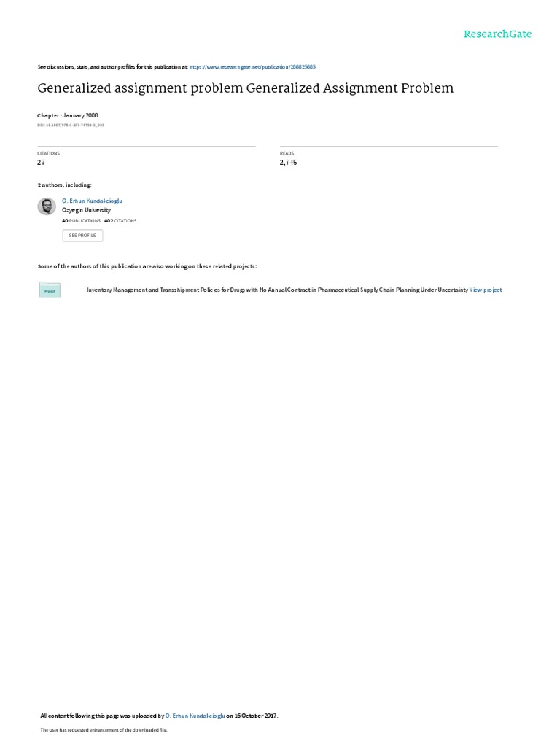Click the DOI text under chapter date
This screenshot has height=747, width=560.
pos(71,125)
